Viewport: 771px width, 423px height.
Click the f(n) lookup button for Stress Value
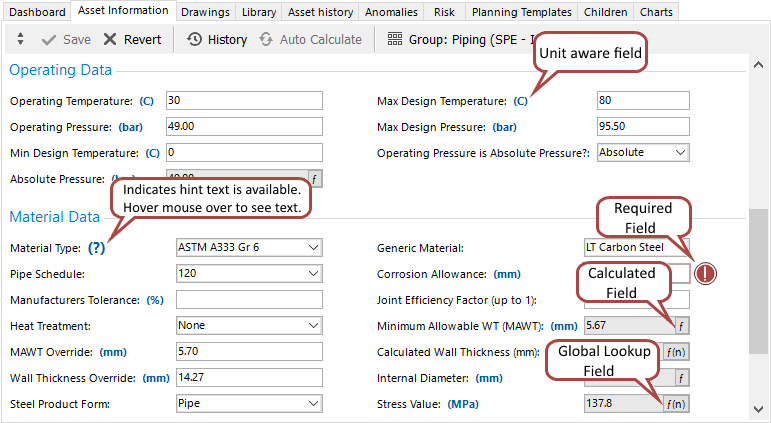pos(678,404)
